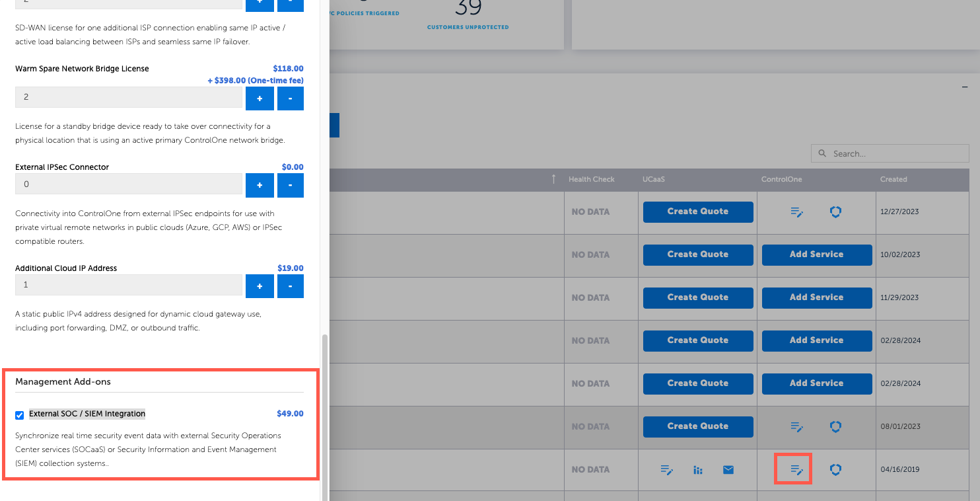Increase Warm Spare Network Bridge License quantity
Image resolution: width=980 pixels, height=501 pixels.
(260, 98)
